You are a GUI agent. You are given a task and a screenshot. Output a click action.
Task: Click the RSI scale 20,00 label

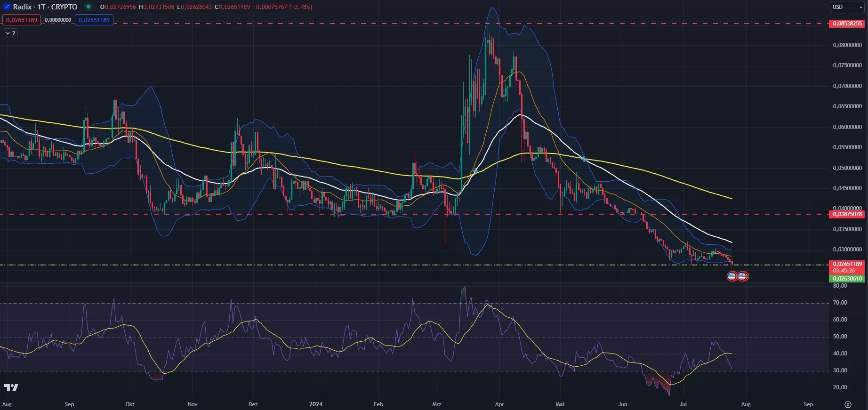[840, 387]
